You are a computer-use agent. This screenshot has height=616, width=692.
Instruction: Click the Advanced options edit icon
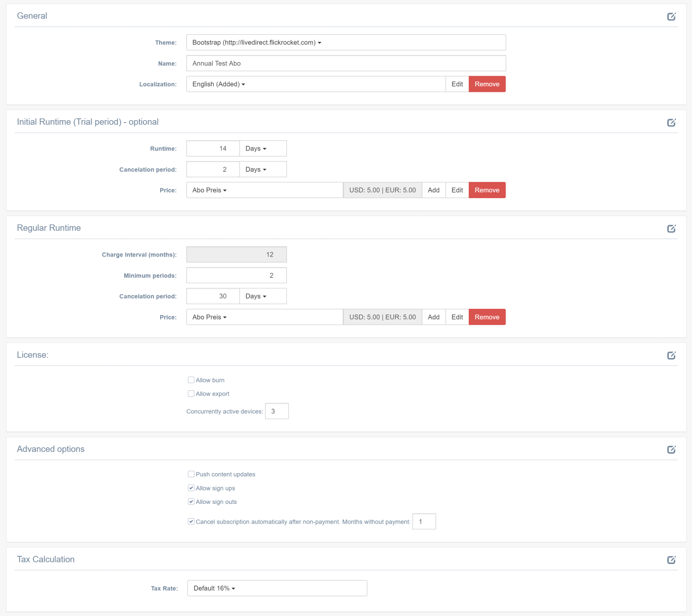pyautogui.click(x=671, y=449)
